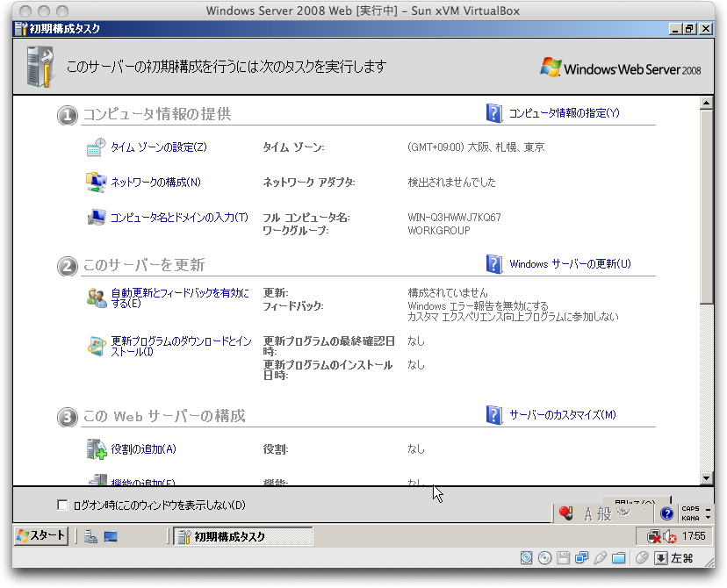The width and height of the screenshot is (727, 588).
Task: Click computer name value WIN-Q3HWWJ7KQ67
Action: tap(455, 218)
